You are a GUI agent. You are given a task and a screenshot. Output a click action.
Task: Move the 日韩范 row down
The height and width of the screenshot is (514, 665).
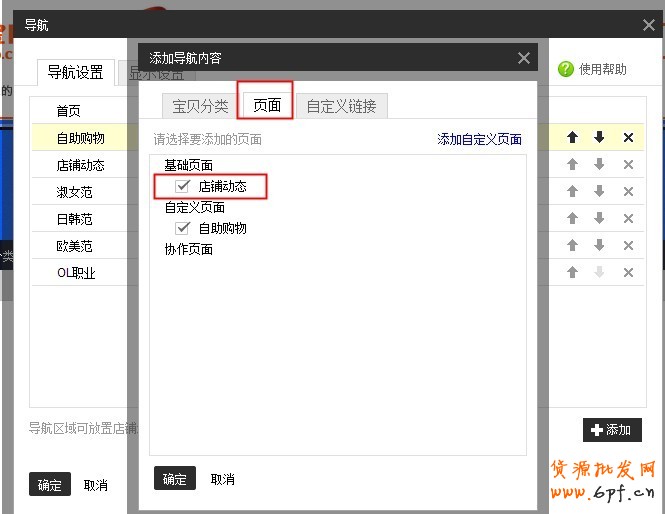[x=600, y=219]
